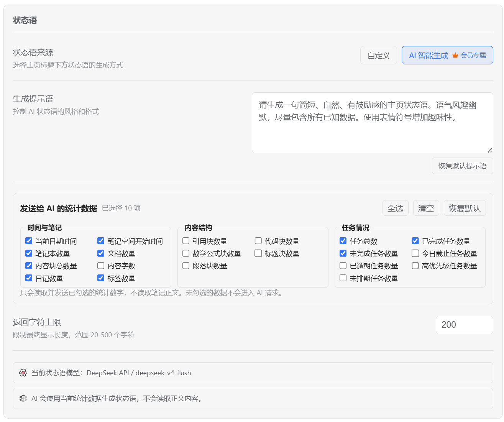
Task: Click the 恢复默认提示语 button
Action: point(463,166)
